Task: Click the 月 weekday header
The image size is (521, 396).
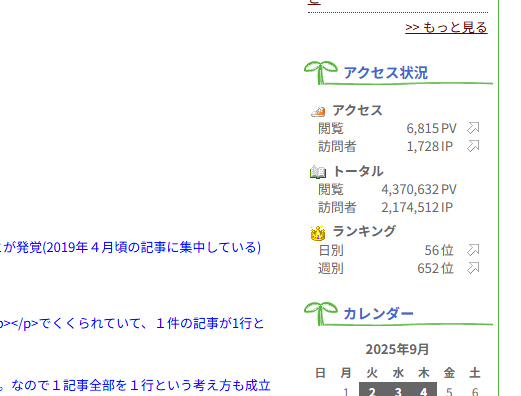Action: [x=346, y=373]
